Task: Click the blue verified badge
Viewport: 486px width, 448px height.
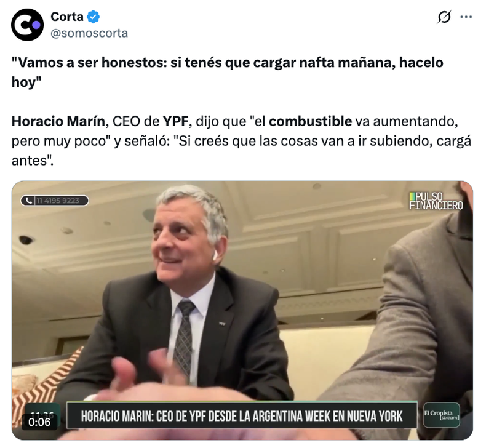Action: click(93, 17)
